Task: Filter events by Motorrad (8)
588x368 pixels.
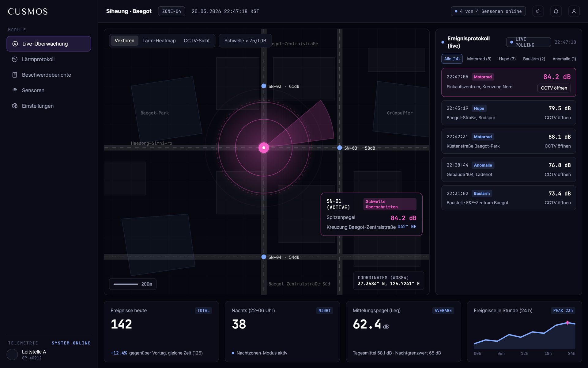Action: pos(479,59)
